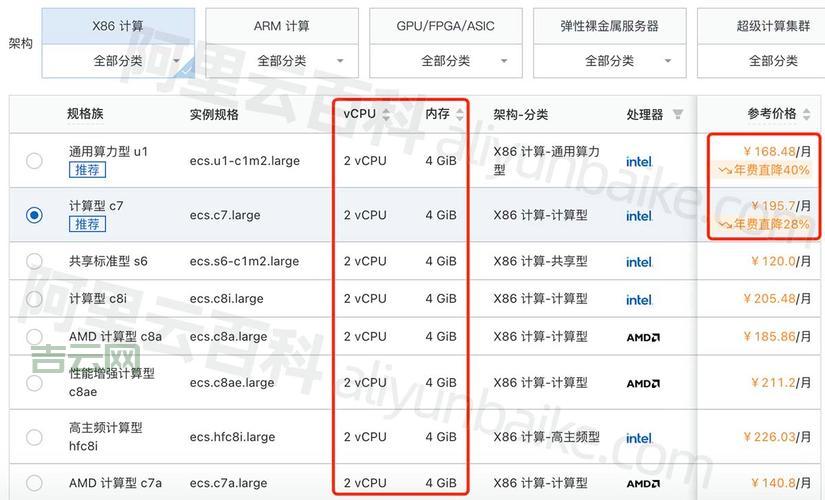Open the 处理器 filter funnel icon
The width and height of the screenshot is (825, 500).
[x=678, y=114]
